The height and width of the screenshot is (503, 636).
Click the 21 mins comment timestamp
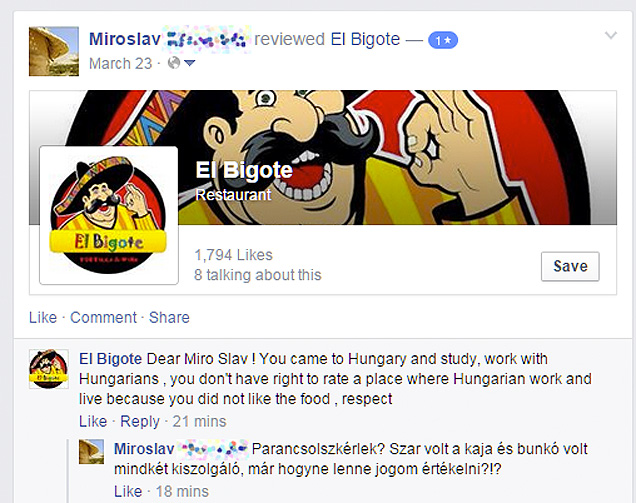coord(199,421)
